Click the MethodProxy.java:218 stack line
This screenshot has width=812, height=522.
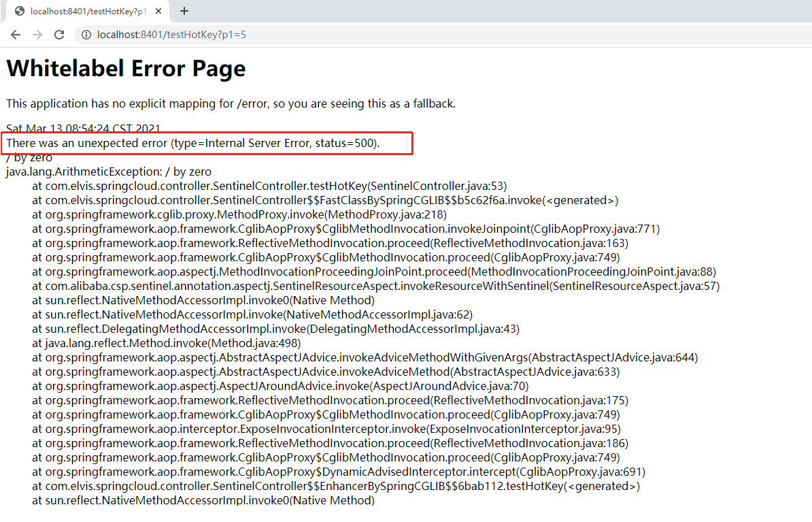239,214
